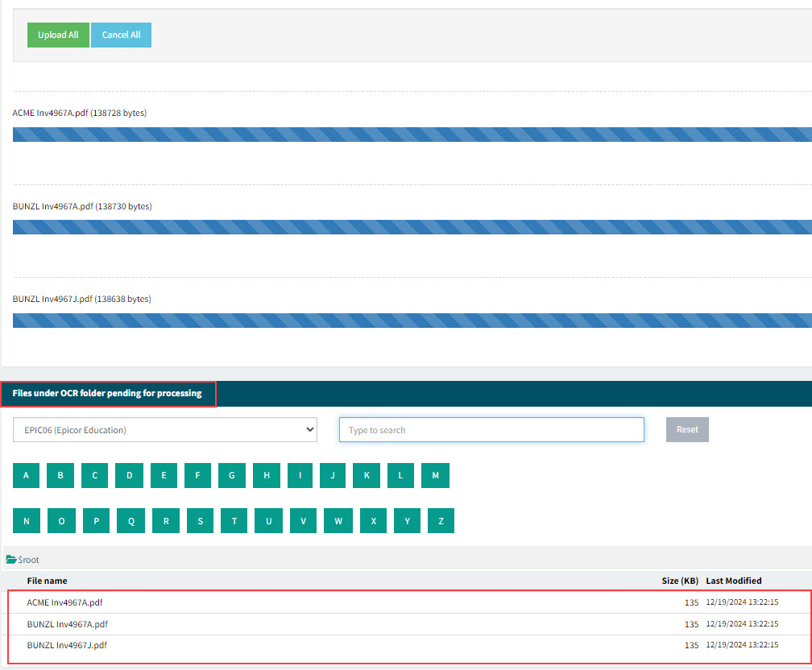Screen dimensions: 812x670
Task: Filter file list by letter Z
Action: pyautogui.click(x=441, y=521)
